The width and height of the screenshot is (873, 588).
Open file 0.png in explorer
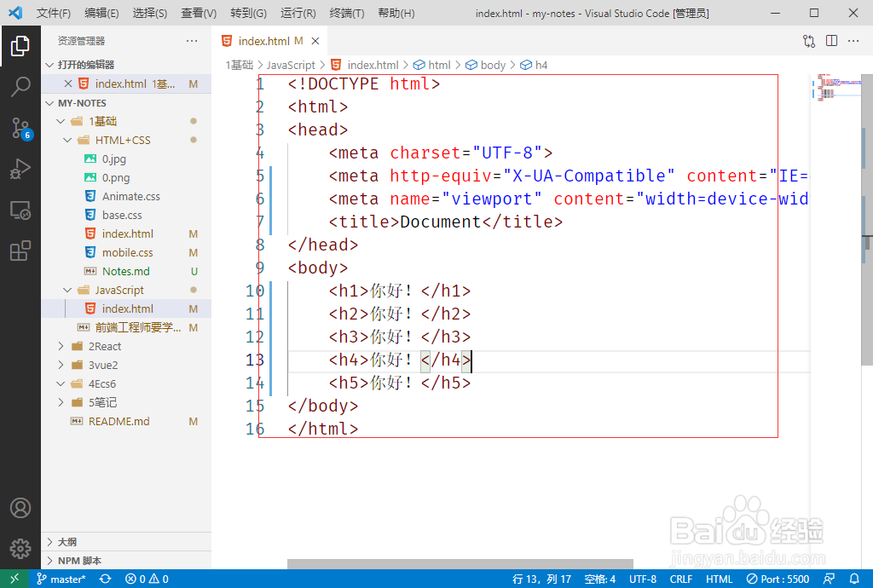126,177
